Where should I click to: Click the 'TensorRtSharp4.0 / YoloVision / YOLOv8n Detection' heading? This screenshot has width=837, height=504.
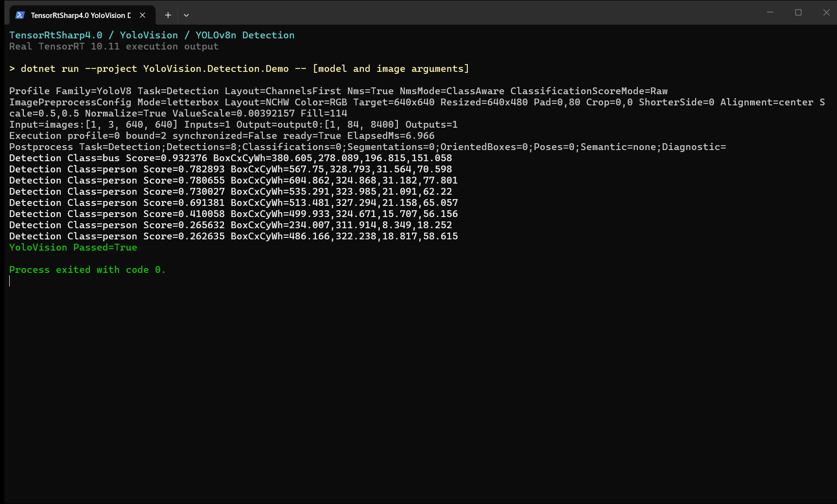[152, 35]
